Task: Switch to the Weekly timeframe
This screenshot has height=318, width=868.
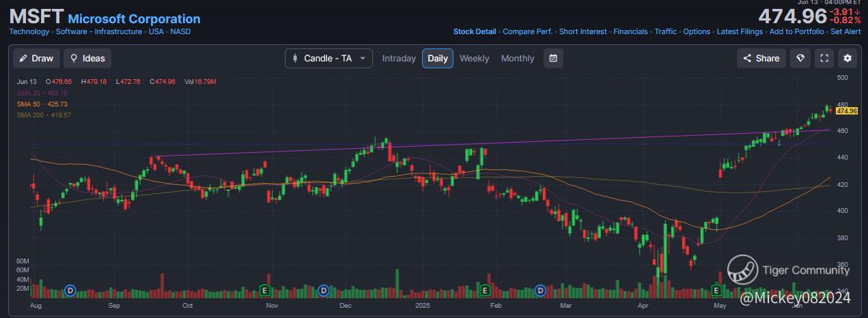Action: coord(474,58)
